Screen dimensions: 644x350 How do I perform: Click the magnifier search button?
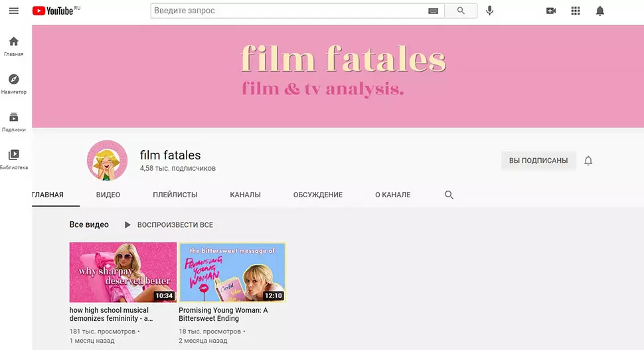(461, 11)
